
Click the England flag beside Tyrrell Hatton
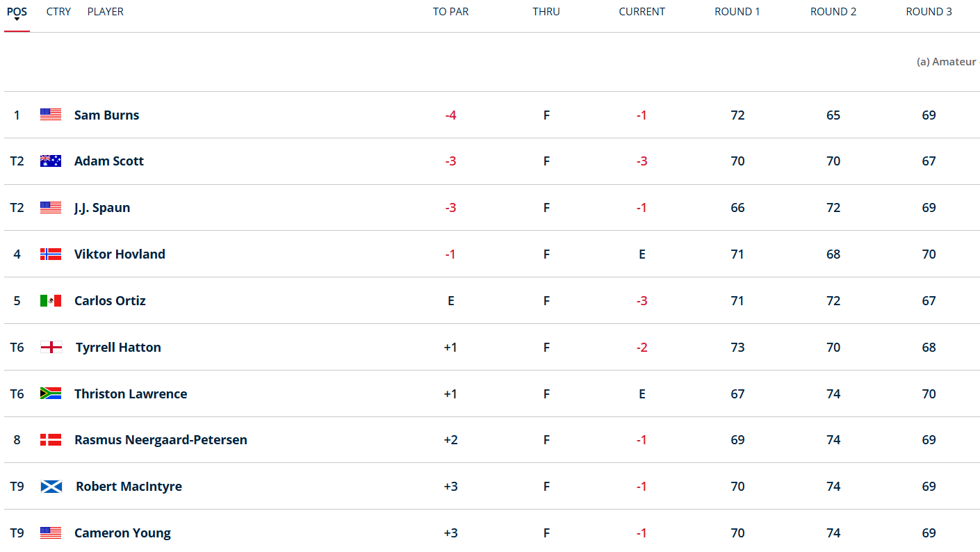pyautogui.click(x=51, y=348)
